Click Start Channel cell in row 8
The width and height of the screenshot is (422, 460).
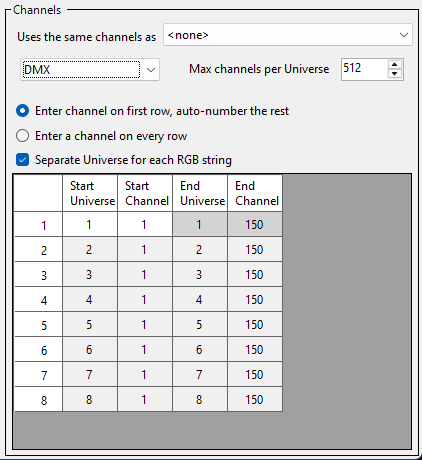(145, 400)
